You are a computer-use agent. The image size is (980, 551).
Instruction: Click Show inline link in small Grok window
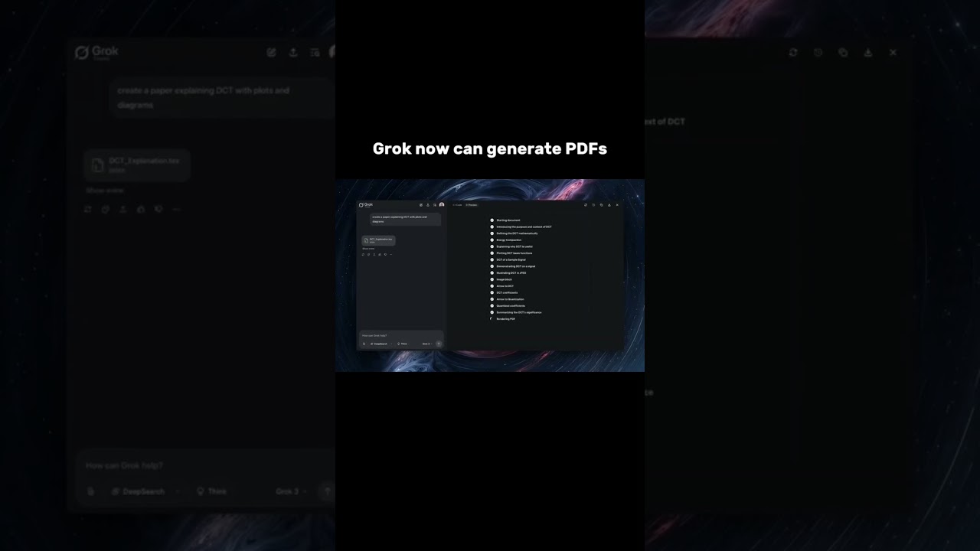368,249
